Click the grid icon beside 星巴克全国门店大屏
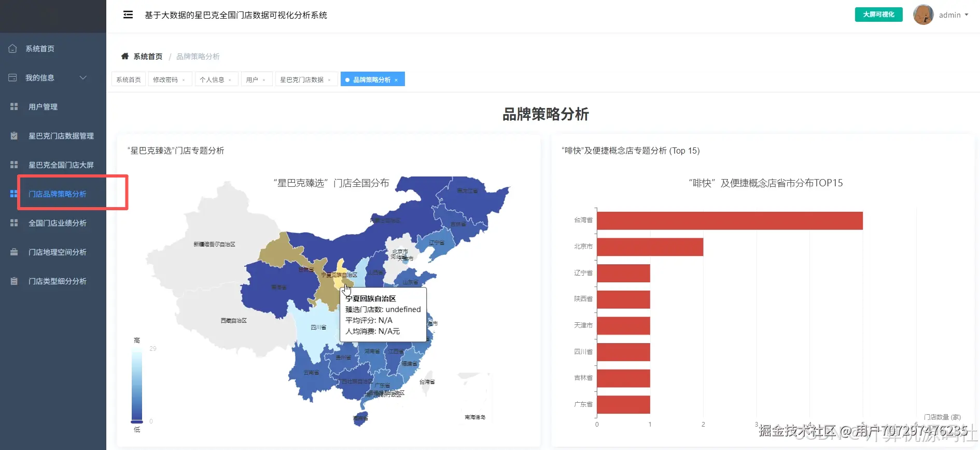This screenshot has width=980, height=450. 14,165
